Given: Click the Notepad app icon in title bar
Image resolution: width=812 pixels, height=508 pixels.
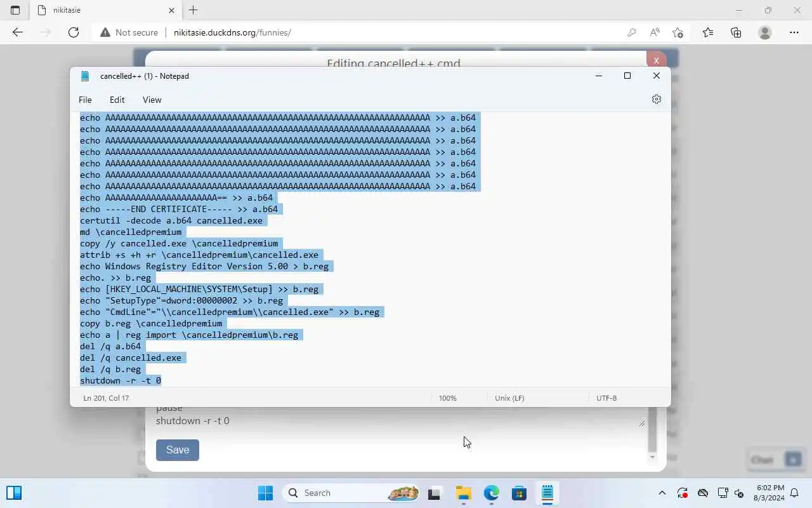Looking at the screenshot, I should click(x=85, y=76).
